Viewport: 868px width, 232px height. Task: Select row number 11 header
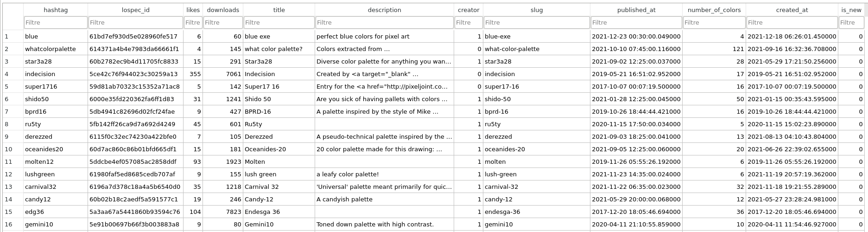(13, 161)
